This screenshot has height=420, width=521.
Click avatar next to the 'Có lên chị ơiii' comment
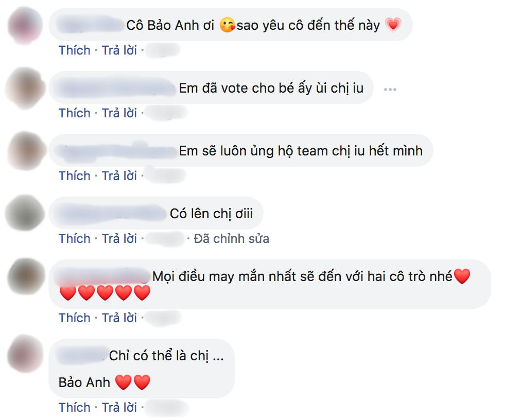[26, 214]
